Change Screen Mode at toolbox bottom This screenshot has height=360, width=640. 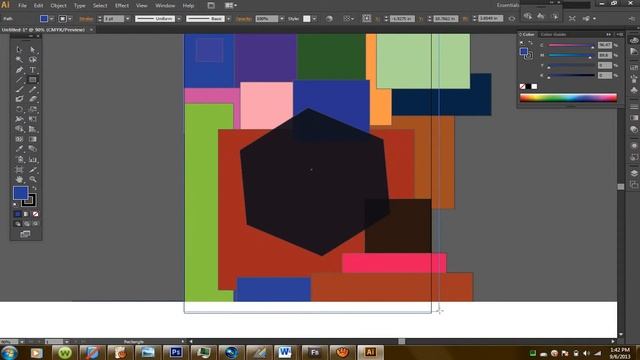tap(25, 234)
